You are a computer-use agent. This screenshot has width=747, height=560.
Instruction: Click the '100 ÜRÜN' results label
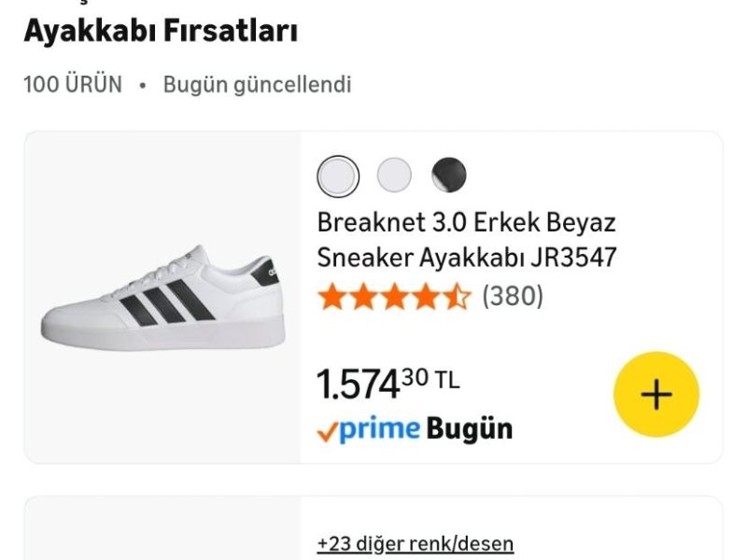click(x=72, y=84)
